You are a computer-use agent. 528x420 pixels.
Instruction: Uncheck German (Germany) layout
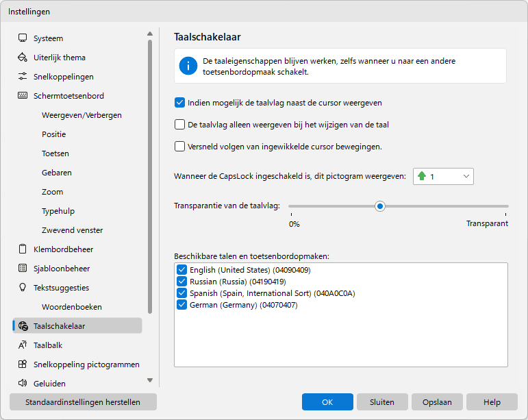(182, 305)
